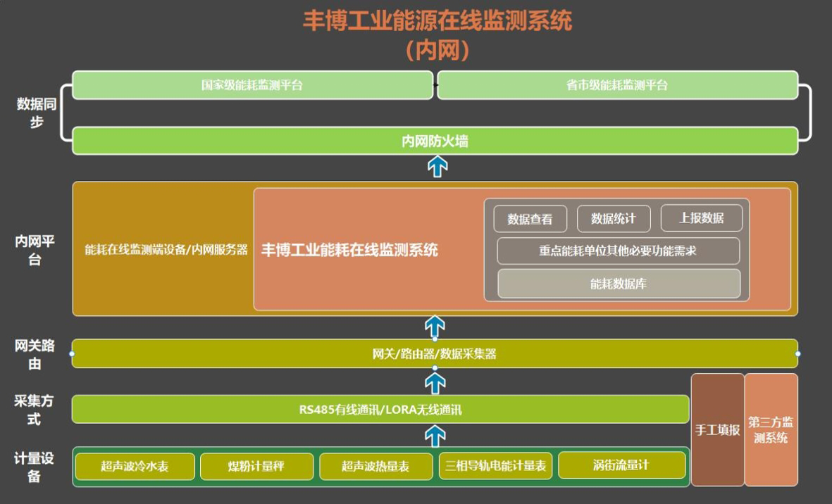
Task: Click the 上报数据 box
Action: (701, 218)
